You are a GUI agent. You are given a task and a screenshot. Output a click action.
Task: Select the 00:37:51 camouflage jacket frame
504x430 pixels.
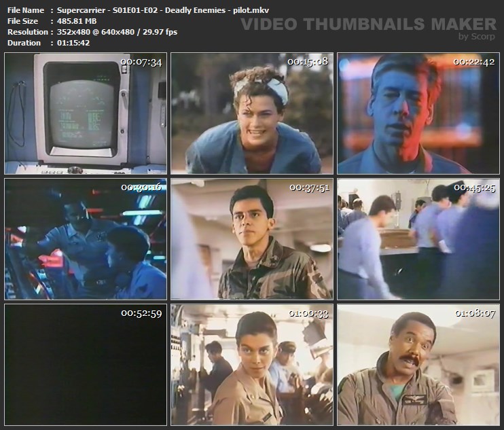(x=252, y=239)
